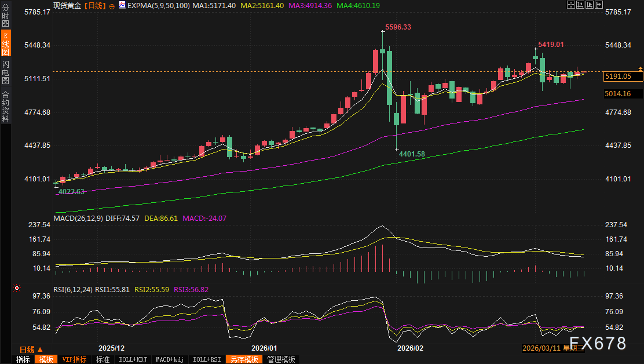Expand the 日线 period selector
Image resolution: width=644 pixels, height=364 pixels.
point(31,350)
